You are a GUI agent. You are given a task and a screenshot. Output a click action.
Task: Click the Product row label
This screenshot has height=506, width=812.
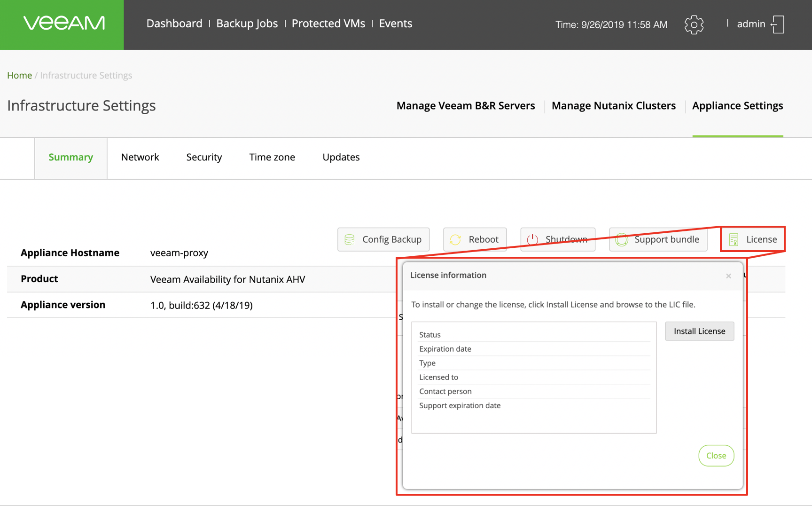tap(39, 279)
